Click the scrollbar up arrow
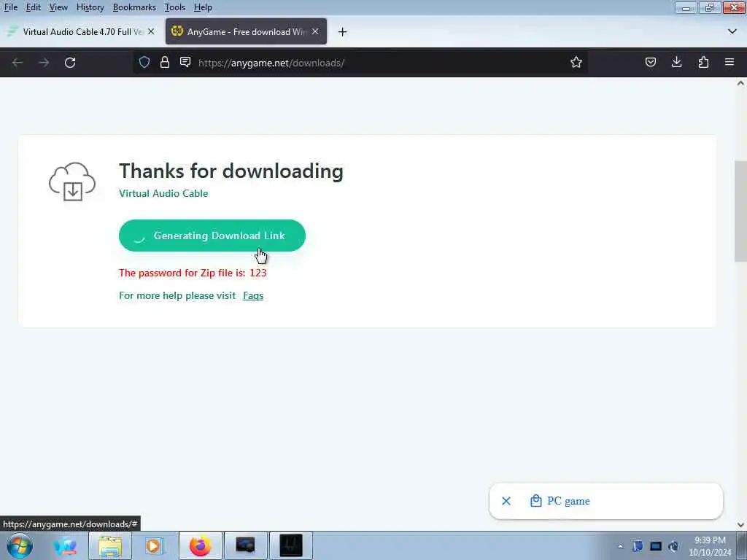Viewport: 747px width, 560px height. pos(740,83)
